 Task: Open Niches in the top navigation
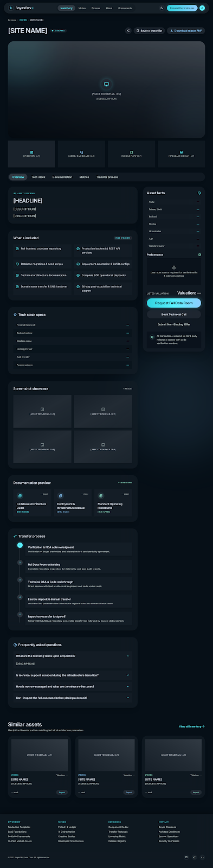[82, 8]
